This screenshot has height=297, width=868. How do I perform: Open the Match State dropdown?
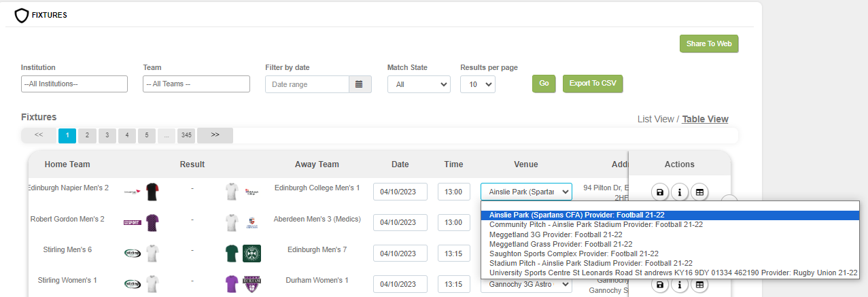coord(419,84)
